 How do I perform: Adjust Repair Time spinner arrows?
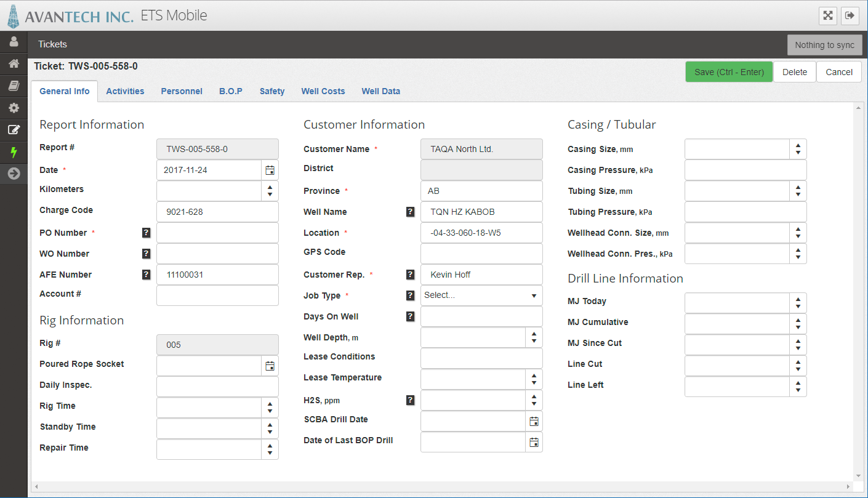pyautogui.click(x=270, y=449)
